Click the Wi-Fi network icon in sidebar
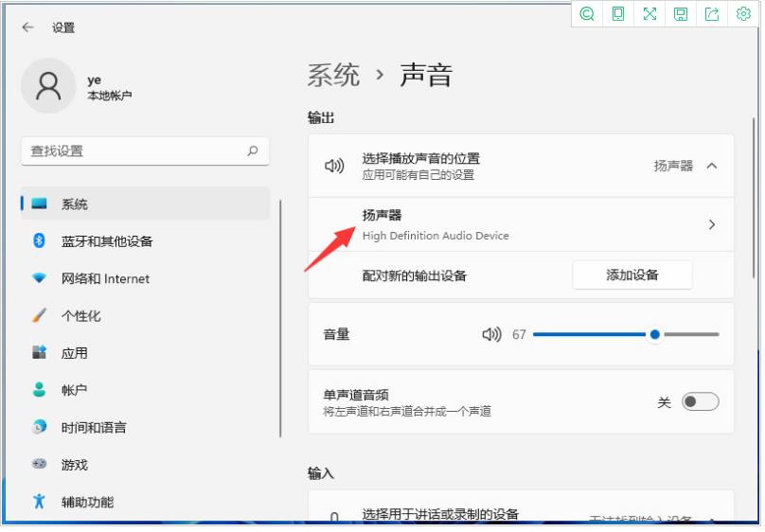 tap(39, 278)
